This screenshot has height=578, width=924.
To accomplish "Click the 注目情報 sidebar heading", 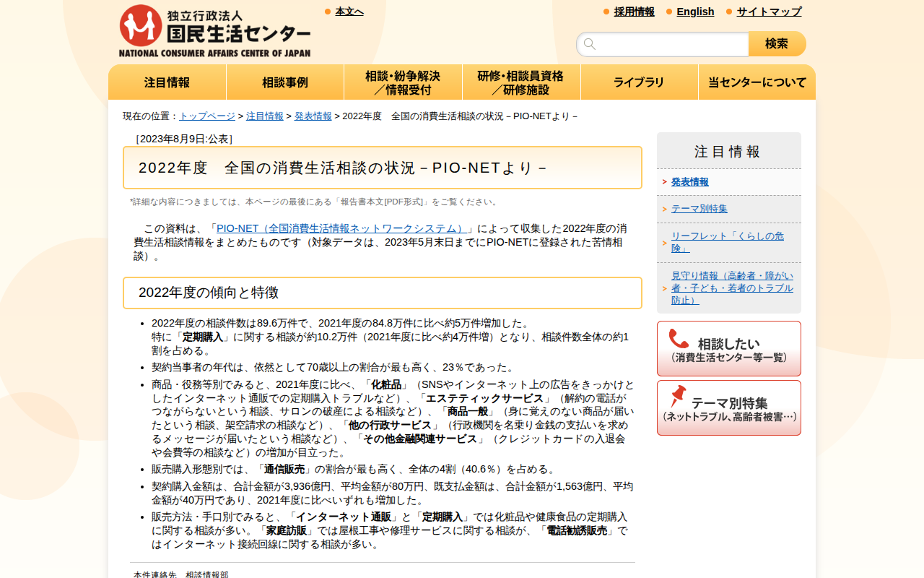I will click(728, 151).
